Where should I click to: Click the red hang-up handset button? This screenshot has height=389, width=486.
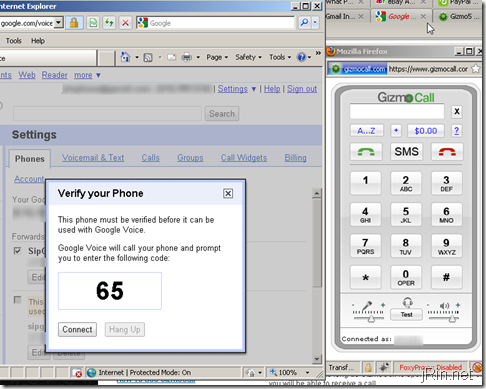coord(447,152)
